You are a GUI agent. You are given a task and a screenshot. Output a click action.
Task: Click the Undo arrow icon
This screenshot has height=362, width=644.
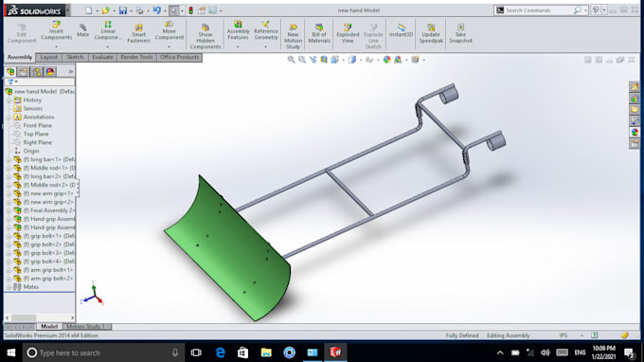coord(156,10)
